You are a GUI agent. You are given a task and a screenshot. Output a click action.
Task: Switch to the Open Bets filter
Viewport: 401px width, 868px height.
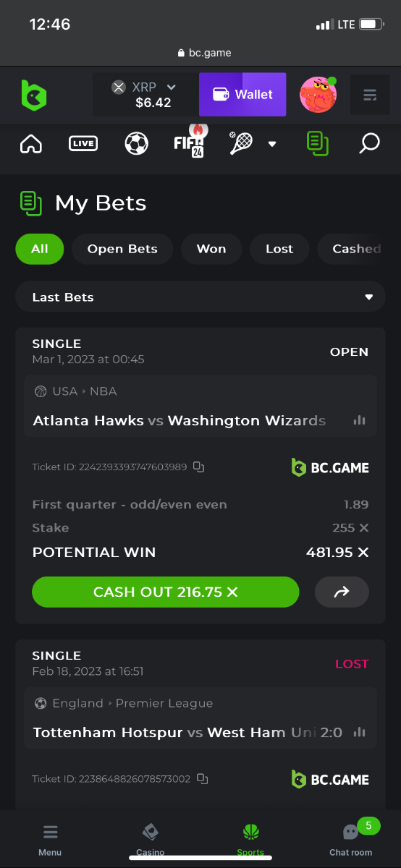tap(122, 249)
